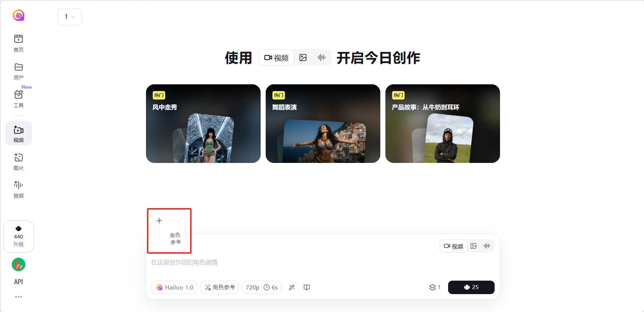Select 音频 audio section in sidebar
644x312 pixels.
[x=19, y=190]
